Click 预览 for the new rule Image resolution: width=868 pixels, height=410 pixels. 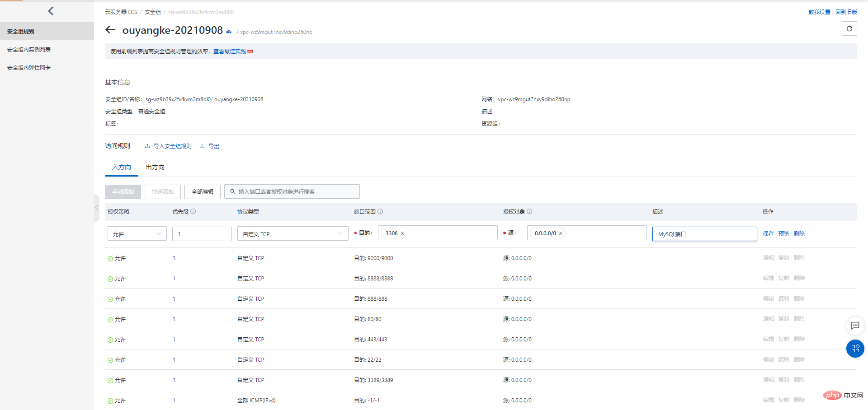point(784,234)
